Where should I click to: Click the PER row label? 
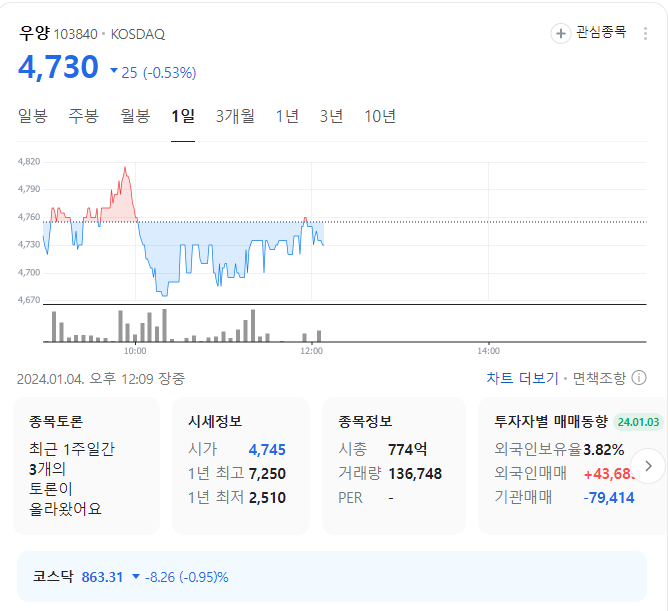[x=350, y=498]
